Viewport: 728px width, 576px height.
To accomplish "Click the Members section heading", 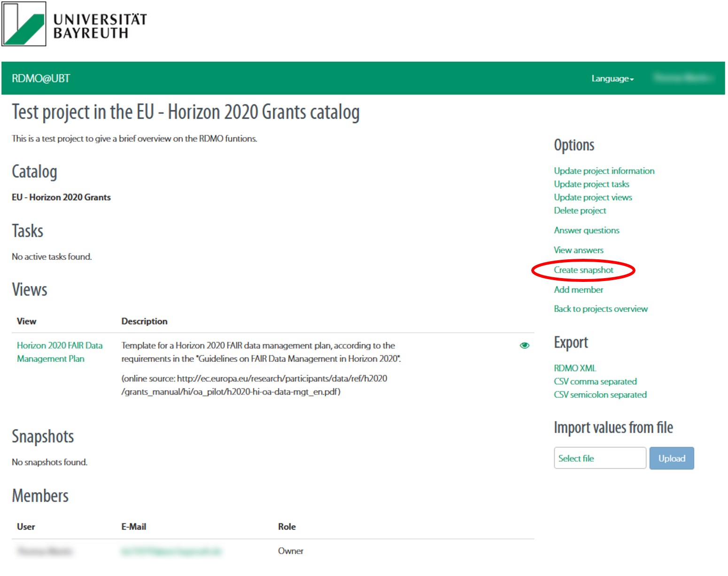I will pos(40,496).
